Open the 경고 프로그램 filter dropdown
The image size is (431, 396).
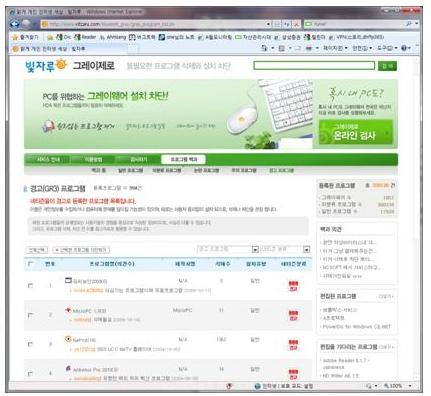tap(228, 249)
